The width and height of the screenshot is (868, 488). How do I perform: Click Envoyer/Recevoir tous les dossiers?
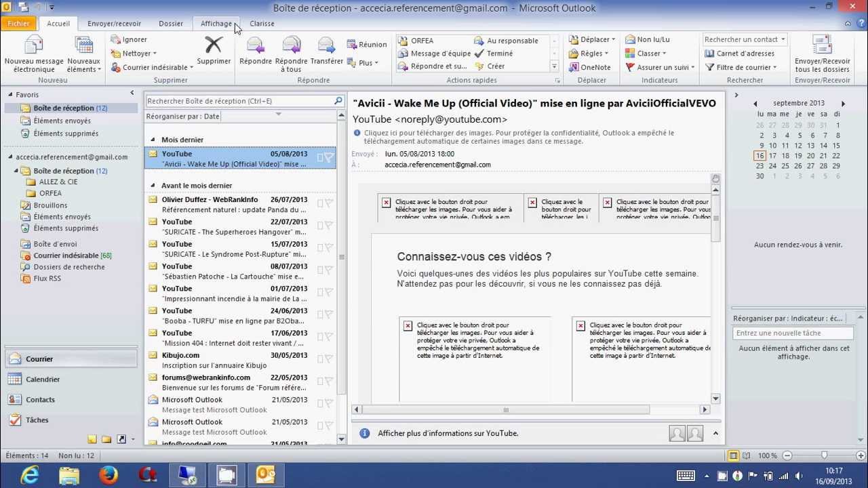coord(822,54)
